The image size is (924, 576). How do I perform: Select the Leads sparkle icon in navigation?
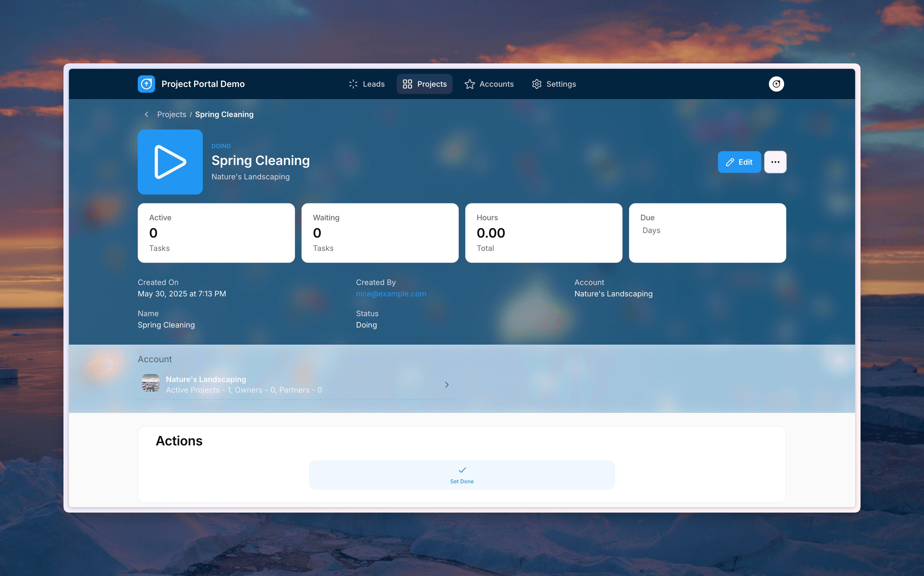click(352, 84)
